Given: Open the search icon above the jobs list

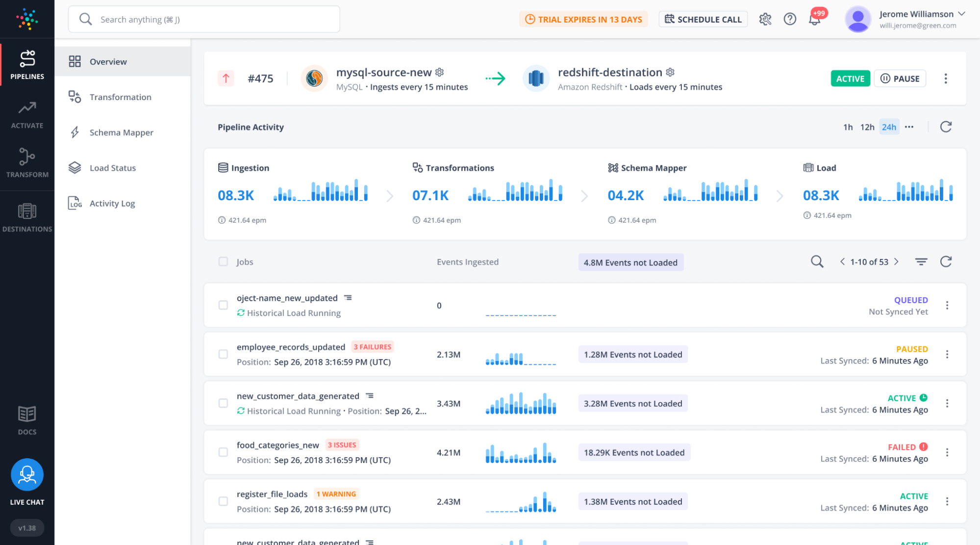Looking at the screenshot, I should [816, 261].
